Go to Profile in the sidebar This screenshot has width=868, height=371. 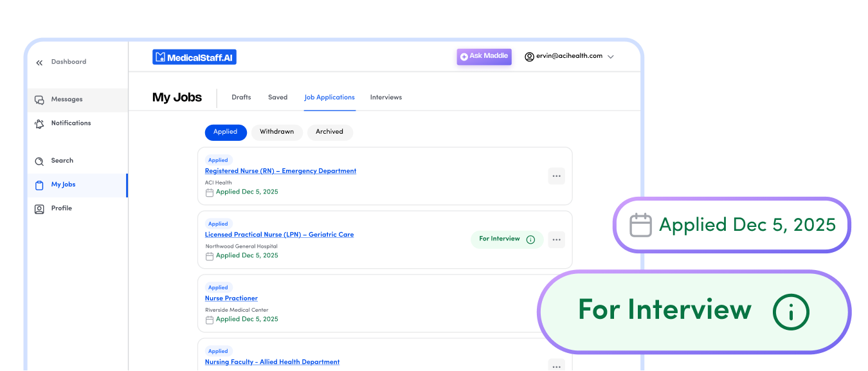61,208
